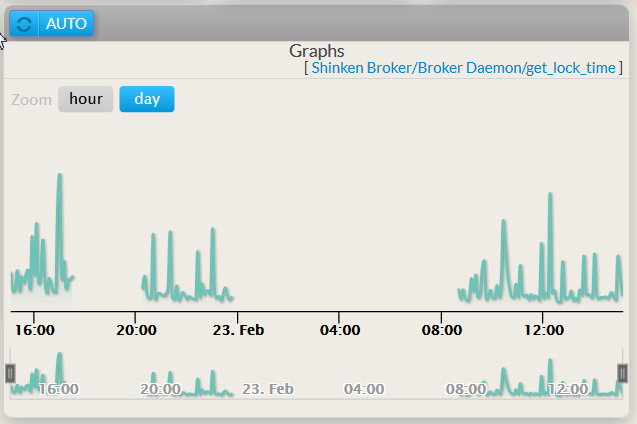
Task: Set zoom to hour
Action: (85, 99)
